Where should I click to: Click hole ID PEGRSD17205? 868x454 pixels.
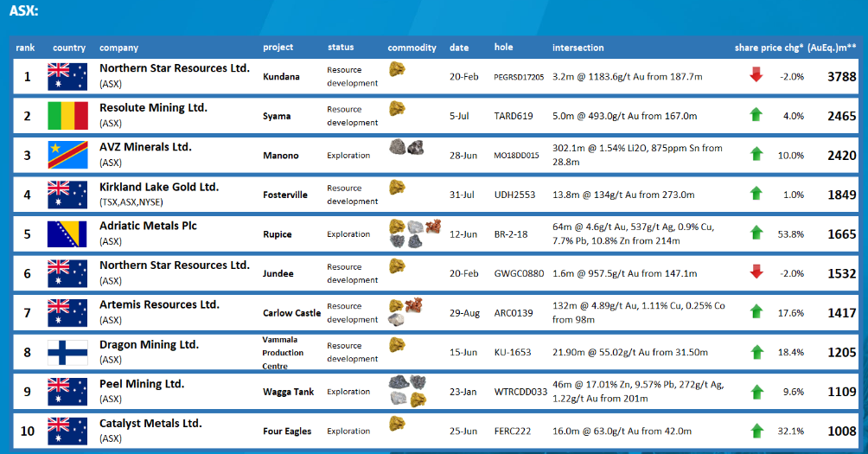519,77
